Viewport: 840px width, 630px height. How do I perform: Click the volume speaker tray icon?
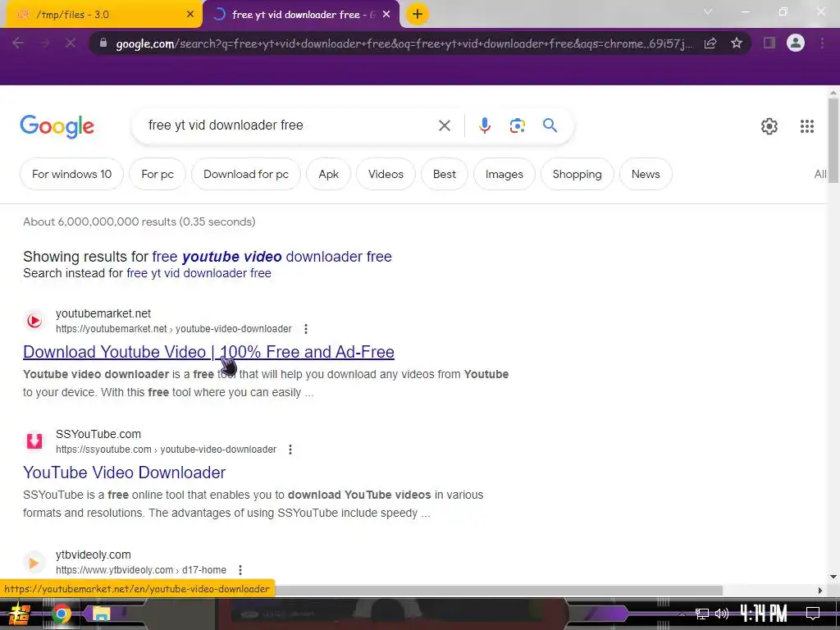tap(722, 614)
